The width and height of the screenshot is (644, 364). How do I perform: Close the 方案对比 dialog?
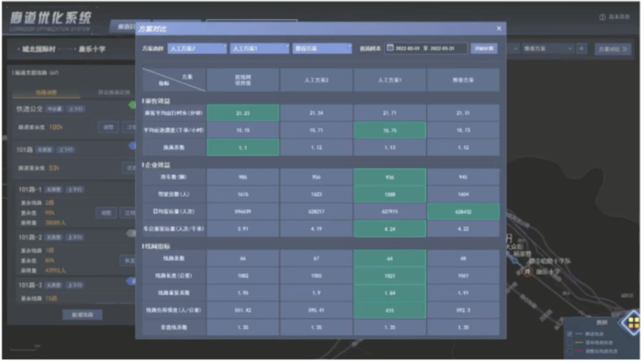pos(499,29)
